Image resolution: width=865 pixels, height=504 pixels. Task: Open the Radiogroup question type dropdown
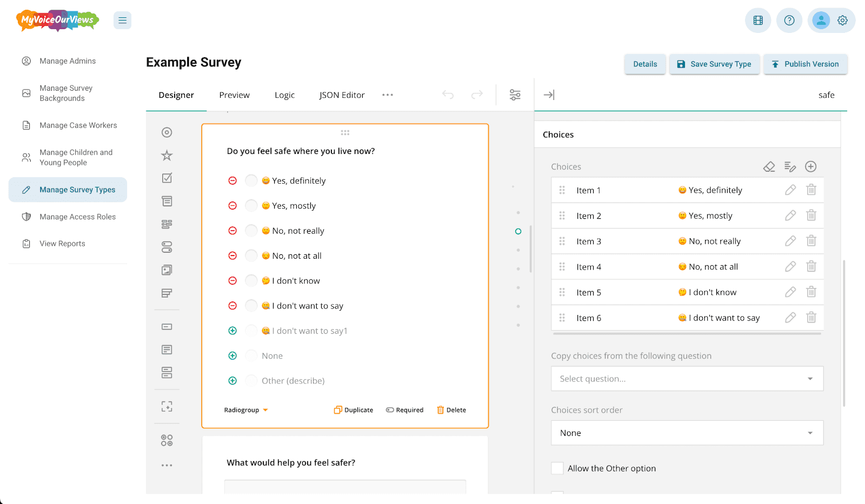(246, 410)
